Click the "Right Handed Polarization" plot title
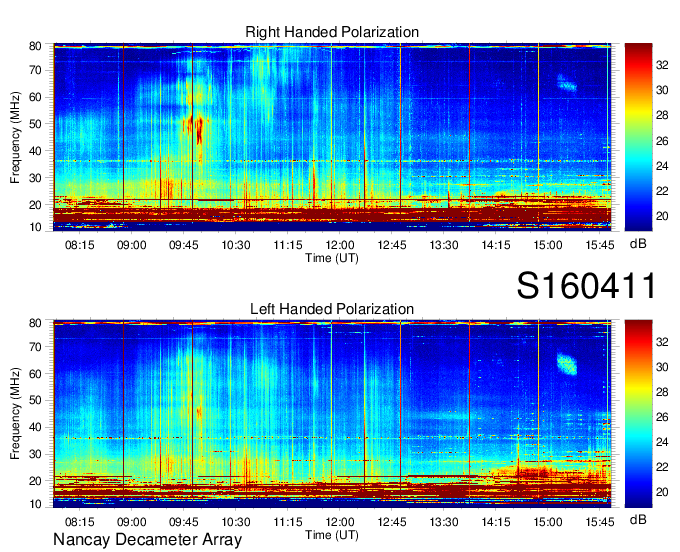 [332, 32]
